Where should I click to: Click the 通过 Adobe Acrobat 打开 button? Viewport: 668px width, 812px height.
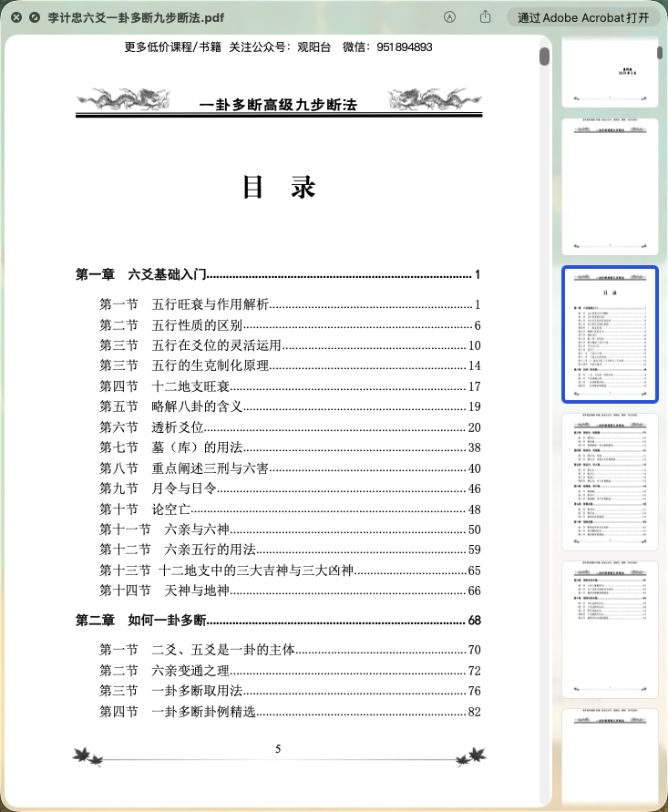tap(583, 17)
